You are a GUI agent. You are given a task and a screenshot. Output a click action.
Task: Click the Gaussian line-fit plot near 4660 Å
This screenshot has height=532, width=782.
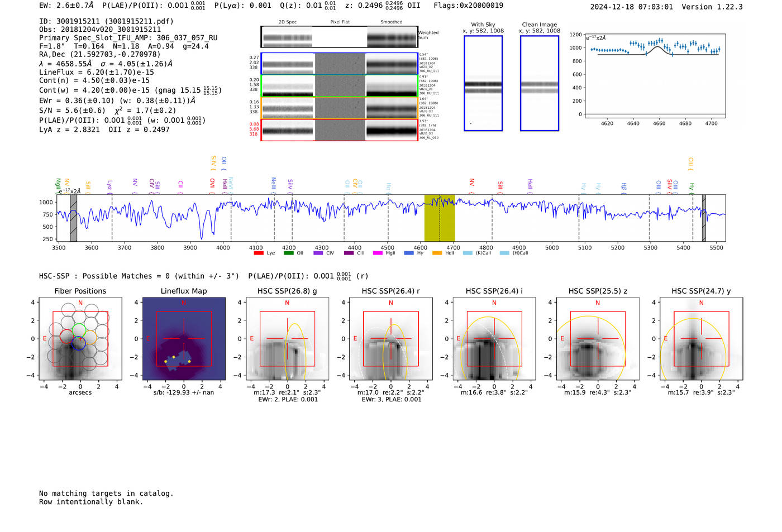655,75
